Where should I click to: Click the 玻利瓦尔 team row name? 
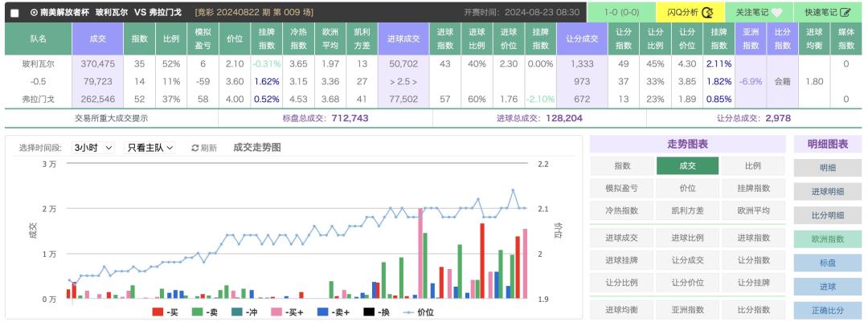[39, 64]
